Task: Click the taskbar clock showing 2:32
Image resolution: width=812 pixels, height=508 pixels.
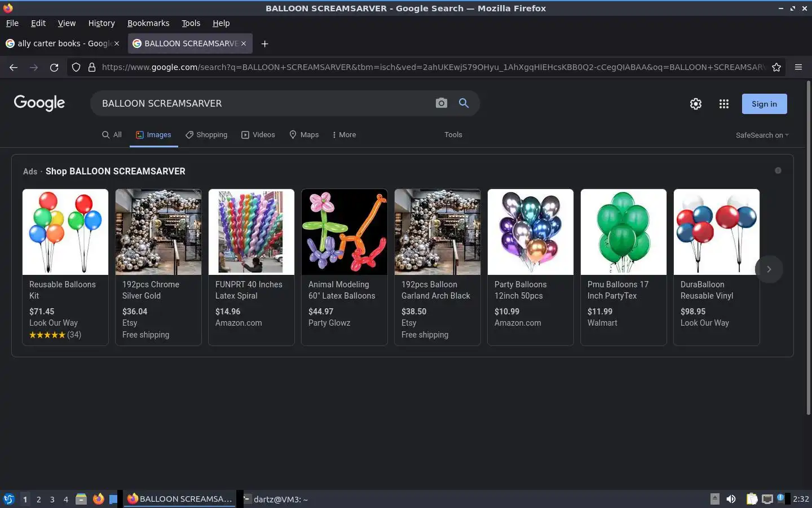Action: [801, 499]
